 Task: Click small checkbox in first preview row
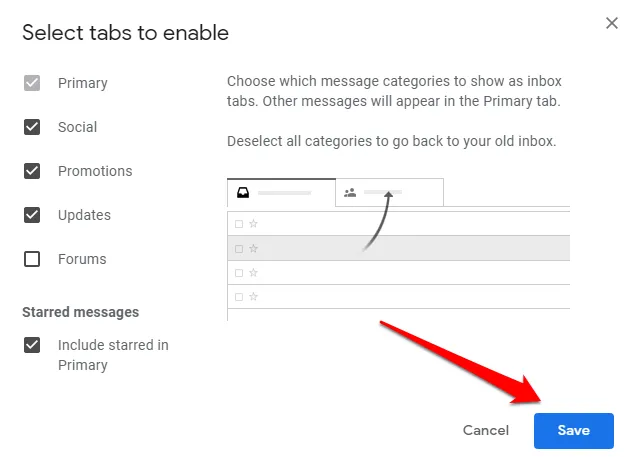pos(238,224)
